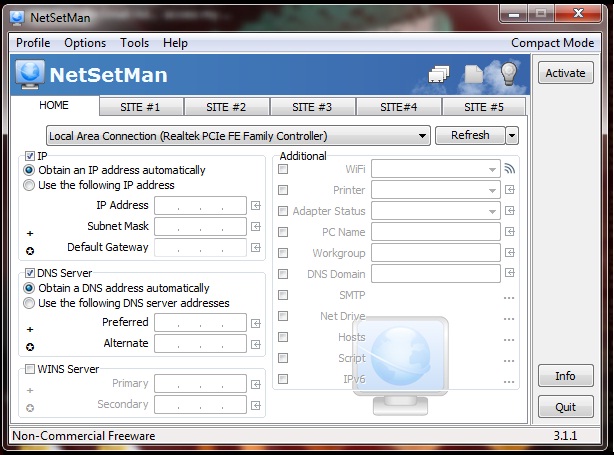Switch to the SITE #1 tab
Screen dimensions: 614x455
tap(141, 107)
